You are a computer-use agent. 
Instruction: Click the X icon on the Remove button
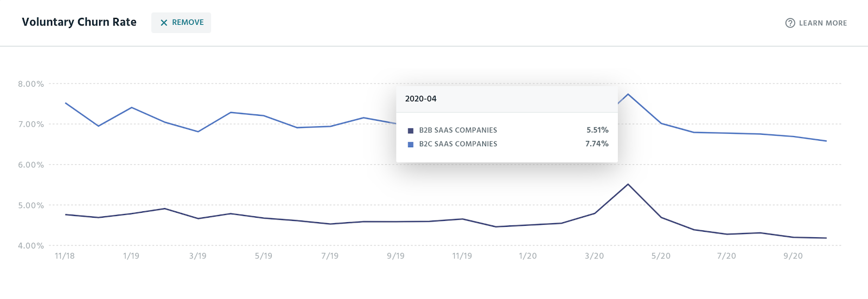164,23
